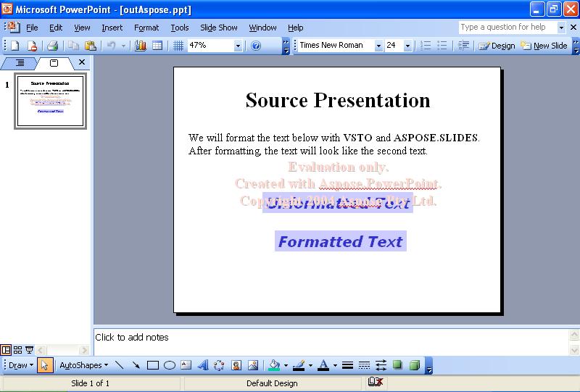Switch to Slide Sorter View
This screenshot has width=580, height=392.
17,349
